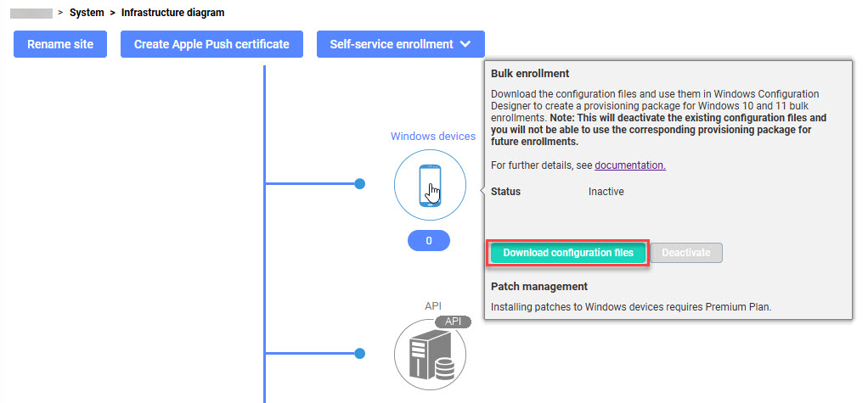Open Create Apple Push certificate
This screenshot has height=403, width=868.
pos(211,44)
